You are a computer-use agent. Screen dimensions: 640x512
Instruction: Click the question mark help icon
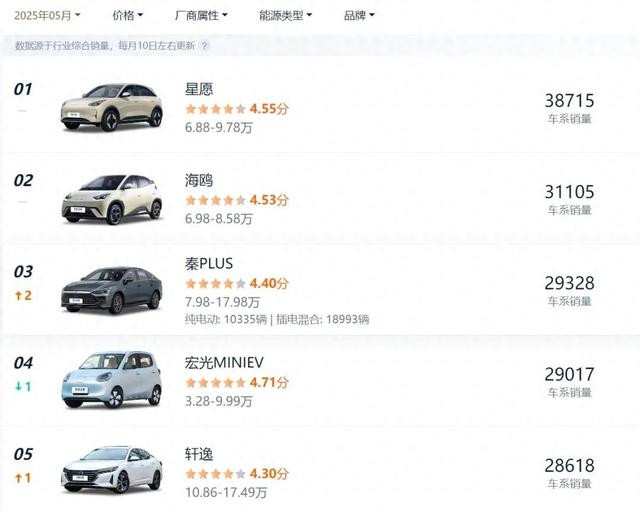coord(204,45)
